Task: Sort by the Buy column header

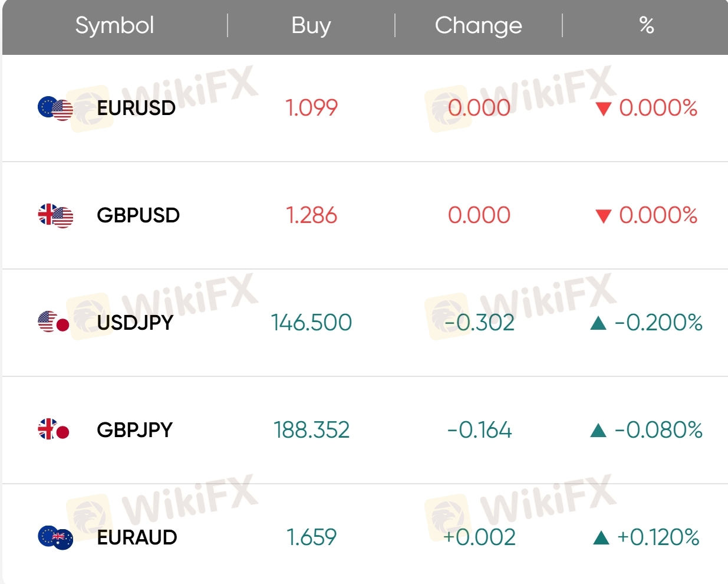Action: click(x=311, y=26)
